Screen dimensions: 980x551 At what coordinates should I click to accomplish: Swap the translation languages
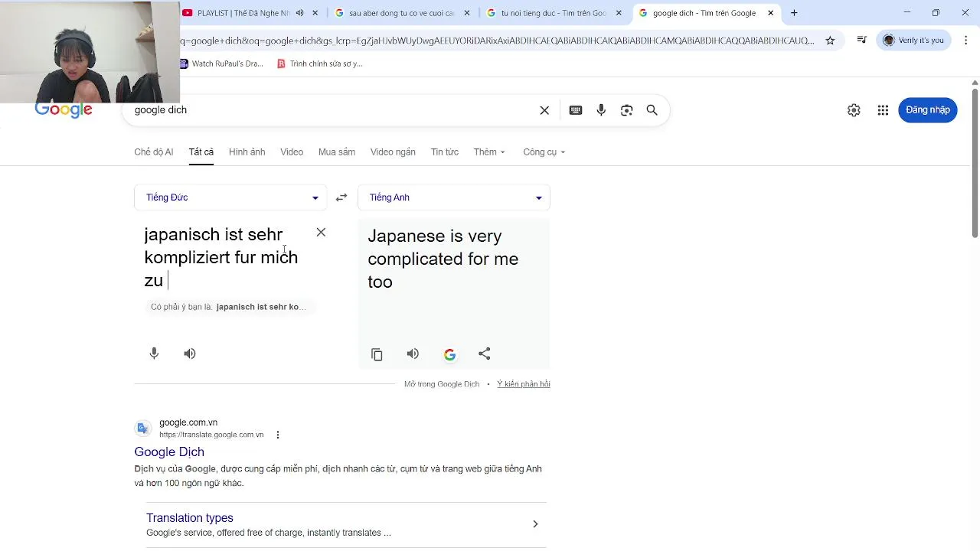coord(341,197)
